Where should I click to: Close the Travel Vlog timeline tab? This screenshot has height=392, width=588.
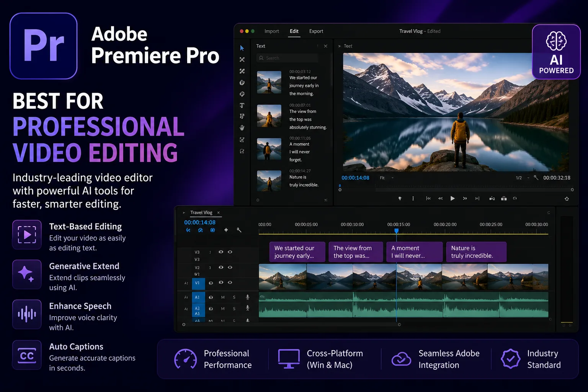[x=219, y=212]
